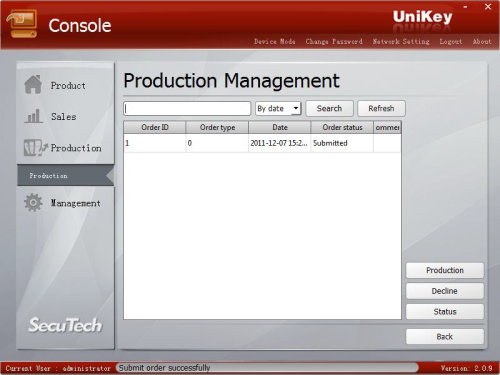Select the highlighted Production sub-item

click(65, 175)
